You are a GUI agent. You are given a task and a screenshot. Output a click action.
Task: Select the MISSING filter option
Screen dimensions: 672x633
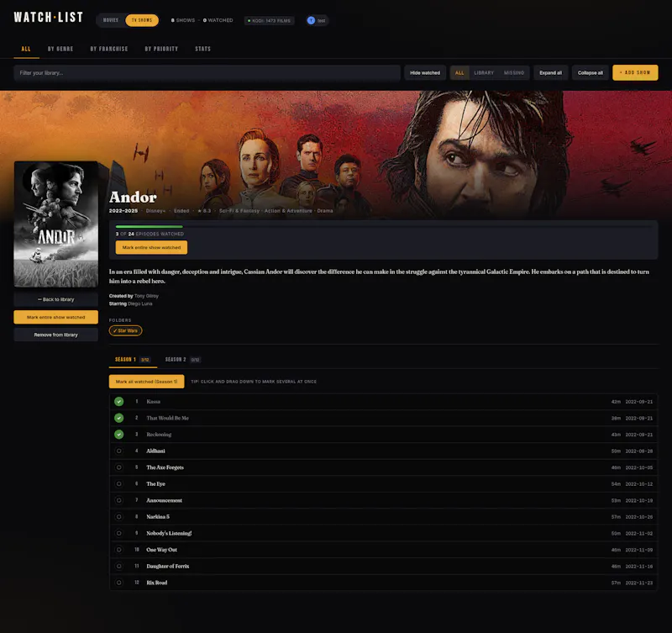[x=514, y=73]
